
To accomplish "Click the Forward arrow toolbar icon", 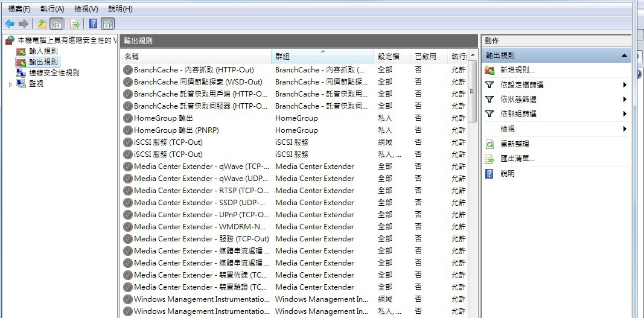I will [x=24, y=24].
